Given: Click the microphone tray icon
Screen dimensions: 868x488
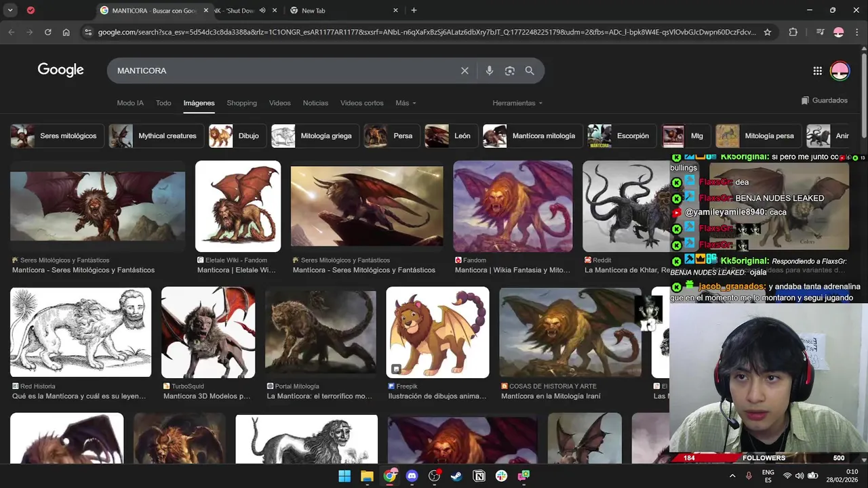Looking at the screenshot, I should click(749, 476).
